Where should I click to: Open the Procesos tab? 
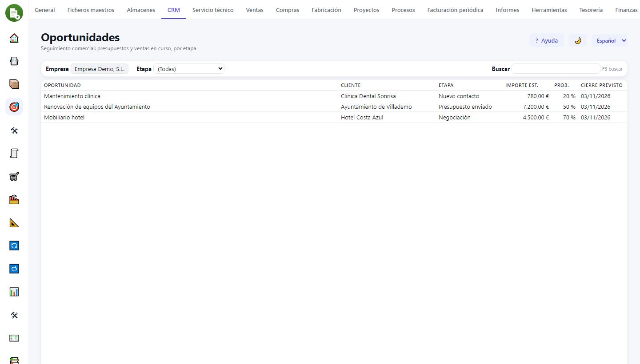click(x=403, y=10)
